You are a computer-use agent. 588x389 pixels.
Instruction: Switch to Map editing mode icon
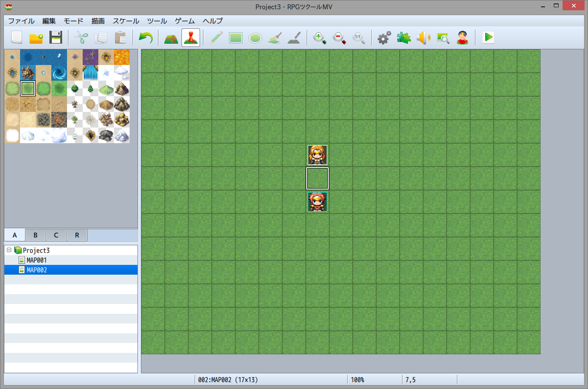(171, 38)
